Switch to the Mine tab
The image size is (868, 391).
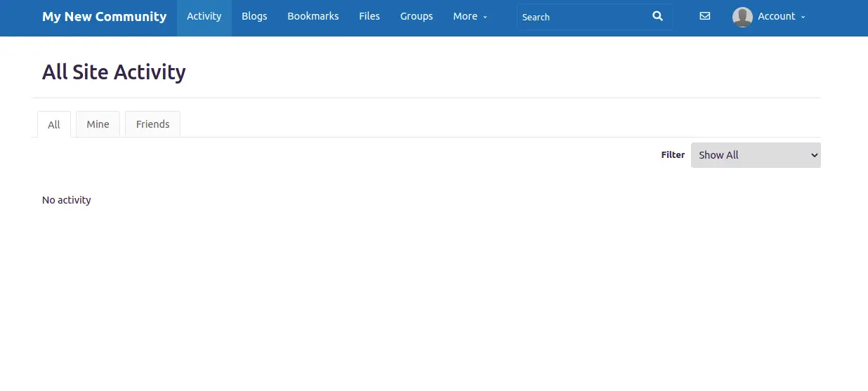click(98, 124)
